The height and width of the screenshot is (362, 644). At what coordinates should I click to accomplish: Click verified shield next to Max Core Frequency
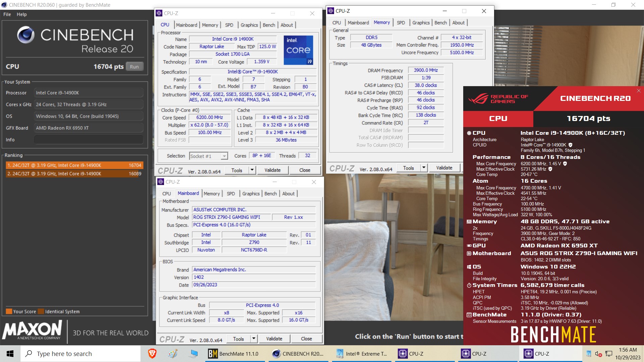tap(565, 164)
